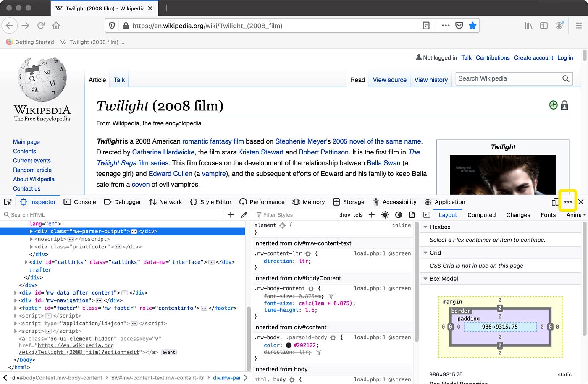The height and width of the screenshot is (384, 588).
Task: Click selector highlighter next to .mw-body-content
Action: (311, 289)
